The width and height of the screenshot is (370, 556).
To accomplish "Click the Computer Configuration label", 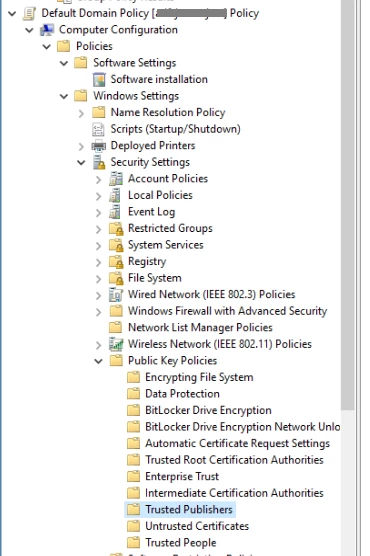I will click(x=118, y=30).
